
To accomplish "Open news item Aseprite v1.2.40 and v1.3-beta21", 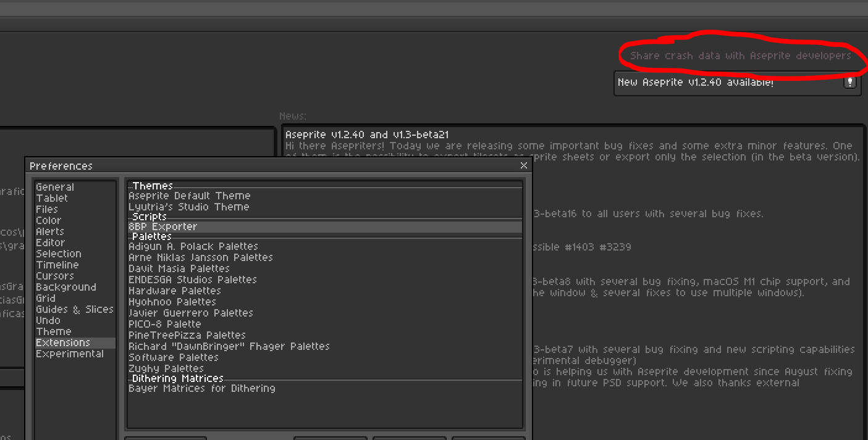I will pyautogui.click(x=367, y=135).
